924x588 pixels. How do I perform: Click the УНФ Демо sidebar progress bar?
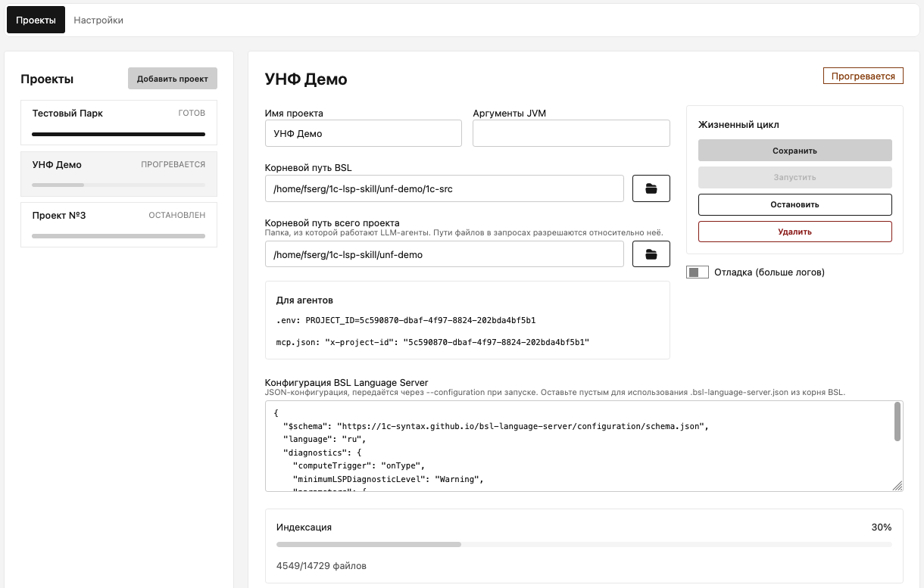[118, 185]
